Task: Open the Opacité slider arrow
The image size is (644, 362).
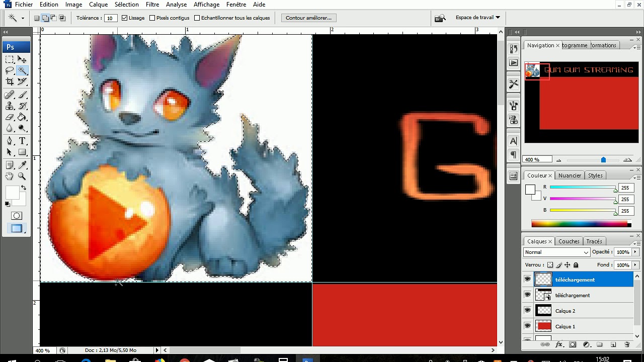Action: (635, 252)
